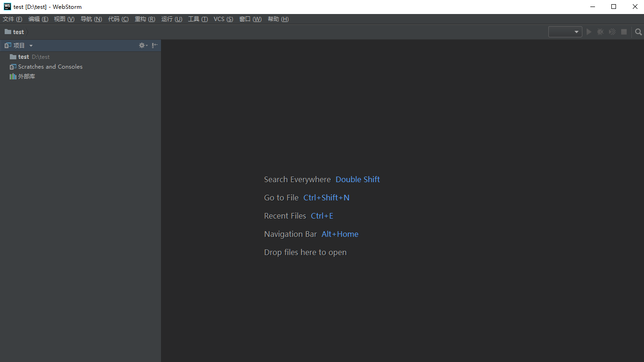The height and width of the screenshot is (362, 644).
Task: Click the Run with Coverage icon
Action: tap(612, 32)
